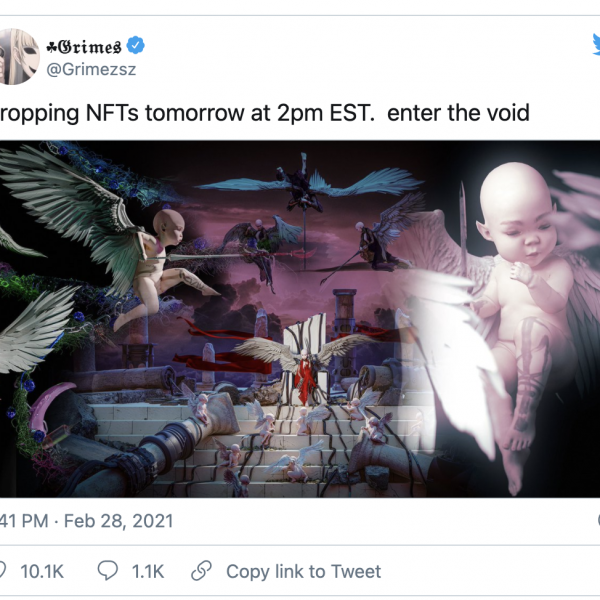Like the tweet with the heart icon
600x600 pixels.
(x=2, y=571)
